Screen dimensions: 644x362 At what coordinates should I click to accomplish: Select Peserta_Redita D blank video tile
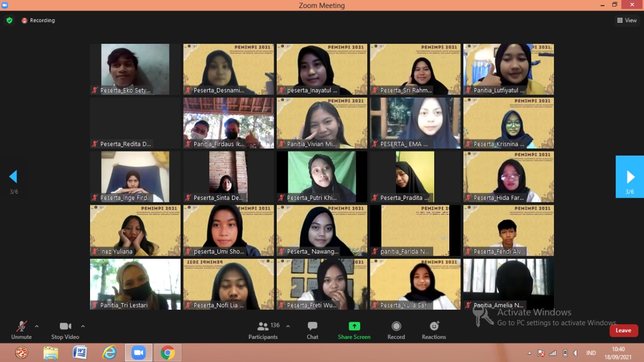(135, 123)
